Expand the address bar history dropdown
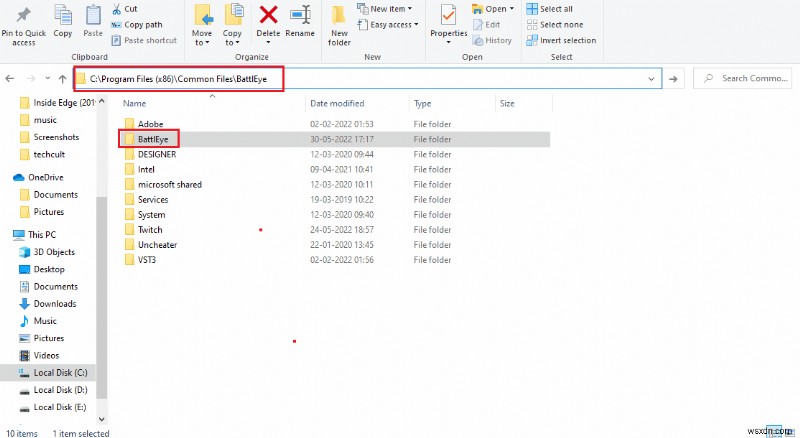800x438 pixels. click(652, 79)
